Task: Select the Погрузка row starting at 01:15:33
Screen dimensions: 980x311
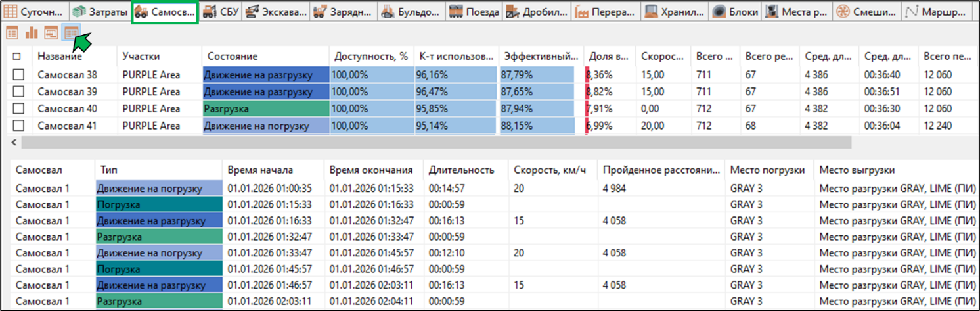Action: 495,204
